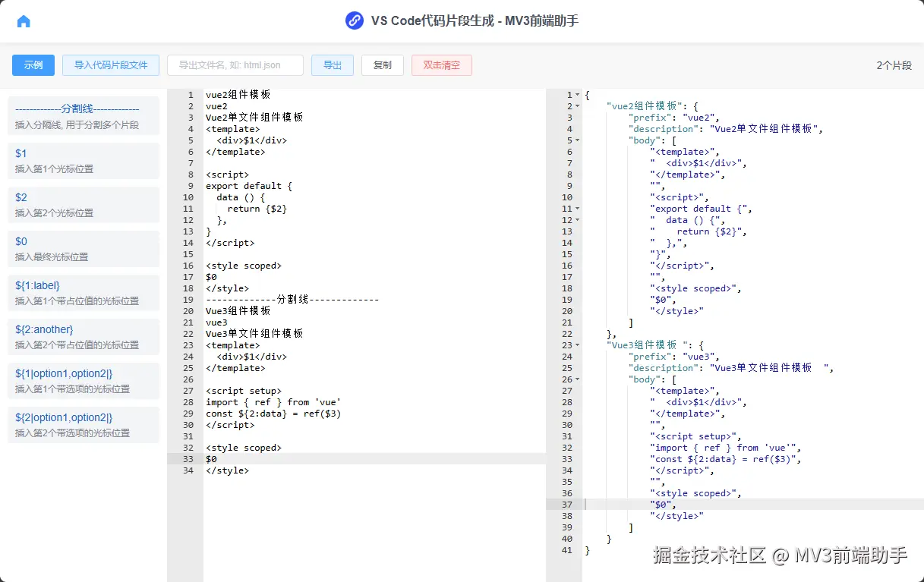
Task: Collapse fold arrow at JSON line 12
Action: click(577, 220)
